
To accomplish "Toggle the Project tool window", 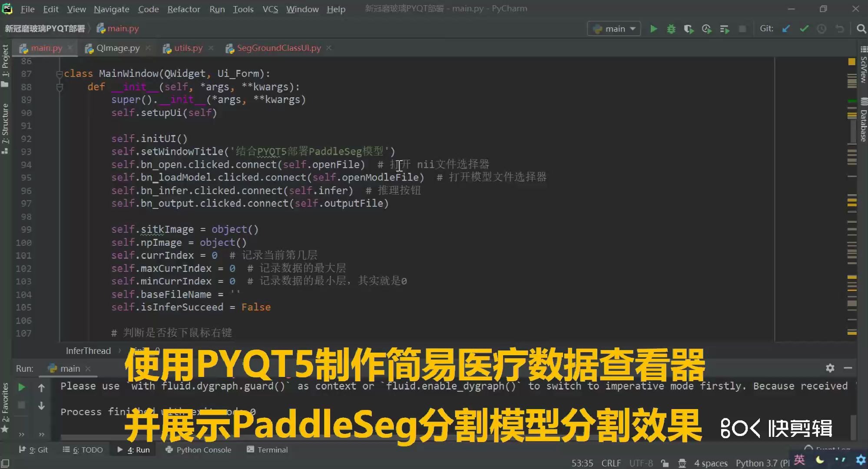I will pyautogui.click(x=5, y=65).
